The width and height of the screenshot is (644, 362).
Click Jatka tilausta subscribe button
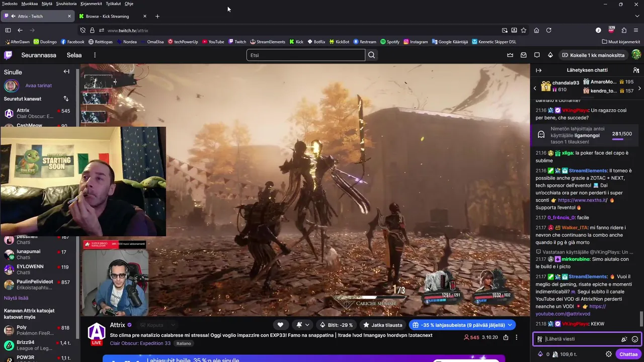[x=382, y=325]
